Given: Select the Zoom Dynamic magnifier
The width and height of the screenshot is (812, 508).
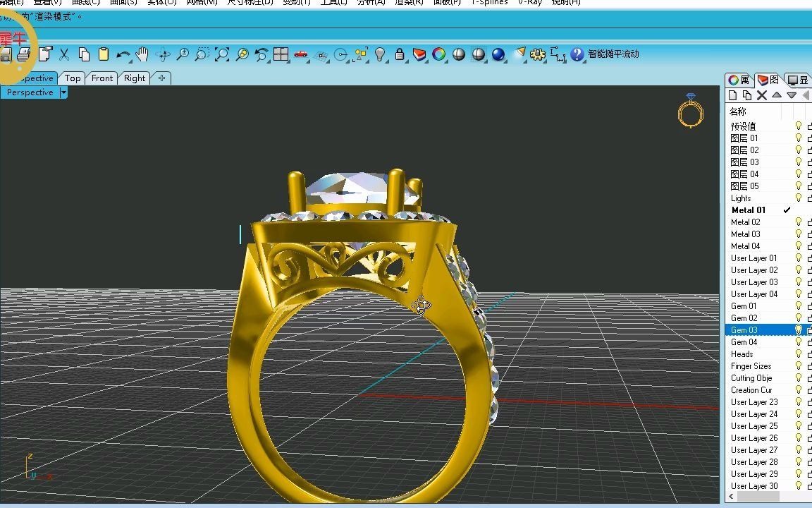Looking at the screenshot, I should pos(183,54).
